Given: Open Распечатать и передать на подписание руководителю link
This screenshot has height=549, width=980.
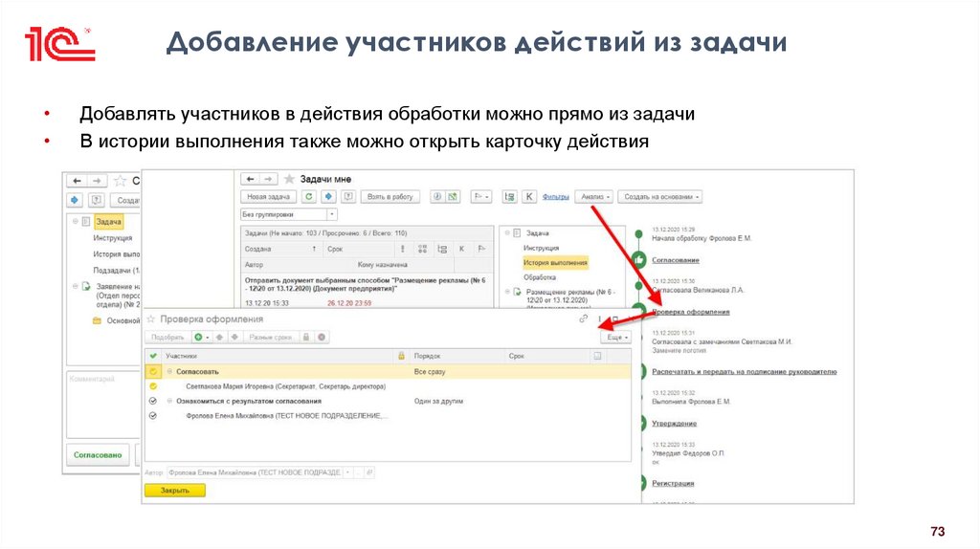Looking at the screenshot, I should (x=744, y=372).
